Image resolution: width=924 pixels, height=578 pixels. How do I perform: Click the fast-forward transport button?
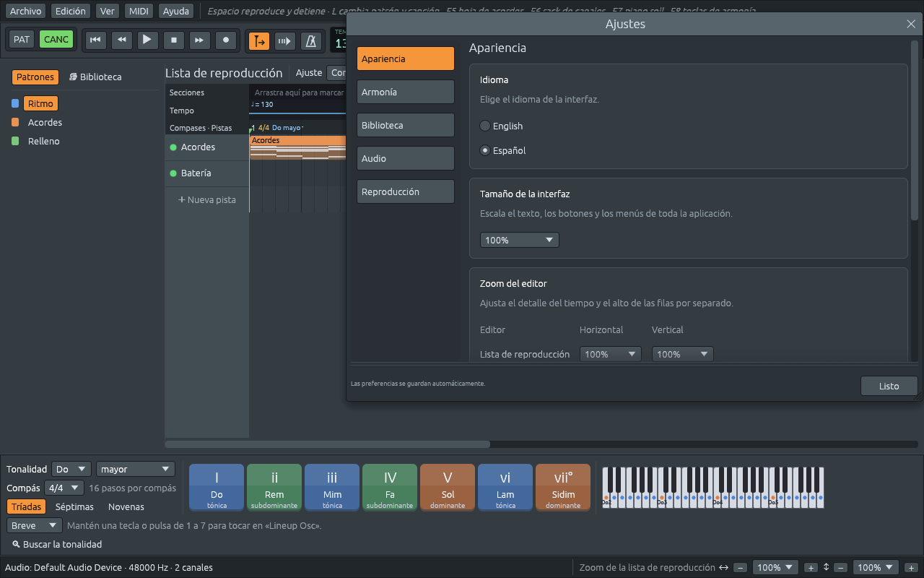pos(200,40)
